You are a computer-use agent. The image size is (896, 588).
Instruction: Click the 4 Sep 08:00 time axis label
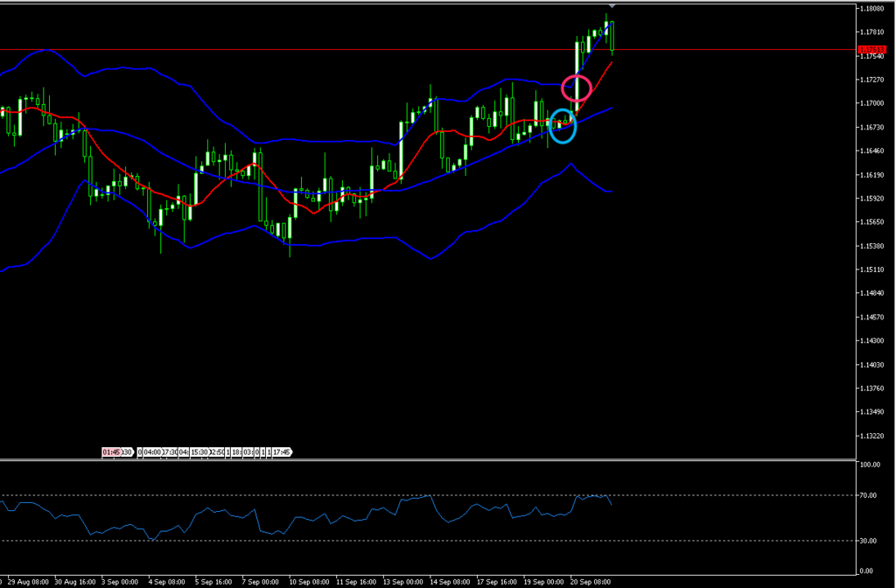click(167, 582)
